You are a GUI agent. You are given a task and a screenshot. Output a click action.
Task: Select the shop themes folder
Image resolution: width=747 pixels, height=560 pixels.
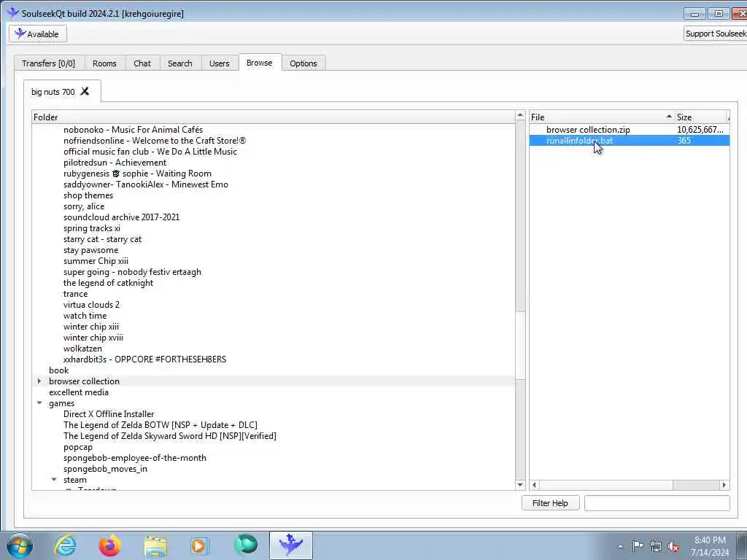click(88, 195)
